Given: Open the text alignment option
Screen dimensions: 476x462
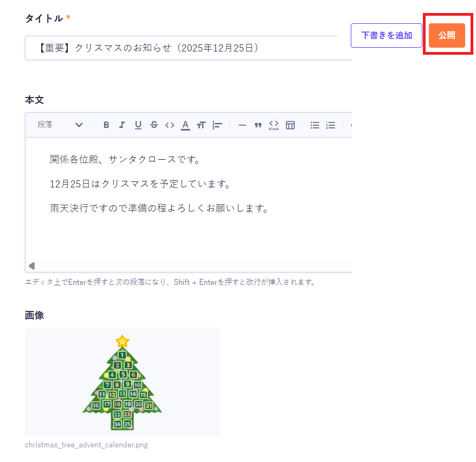Looking at the screenshot, I should click(x=217, y=125).
